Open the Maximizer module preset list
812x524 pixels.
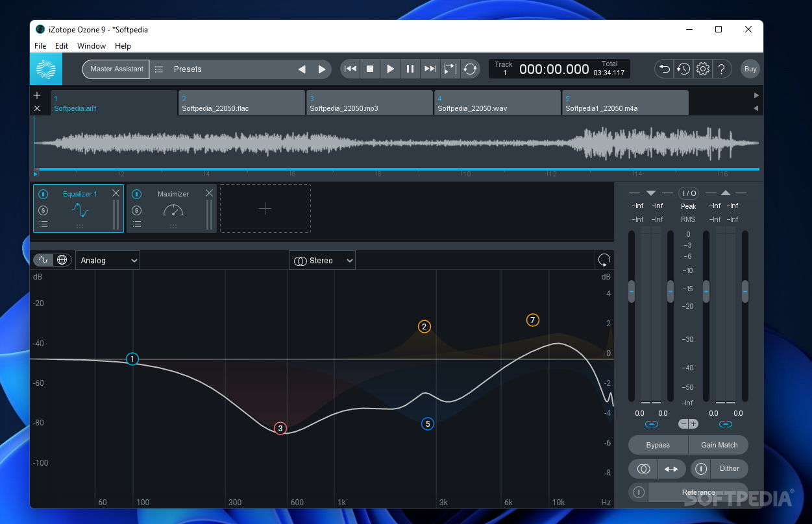pos(136,224)
